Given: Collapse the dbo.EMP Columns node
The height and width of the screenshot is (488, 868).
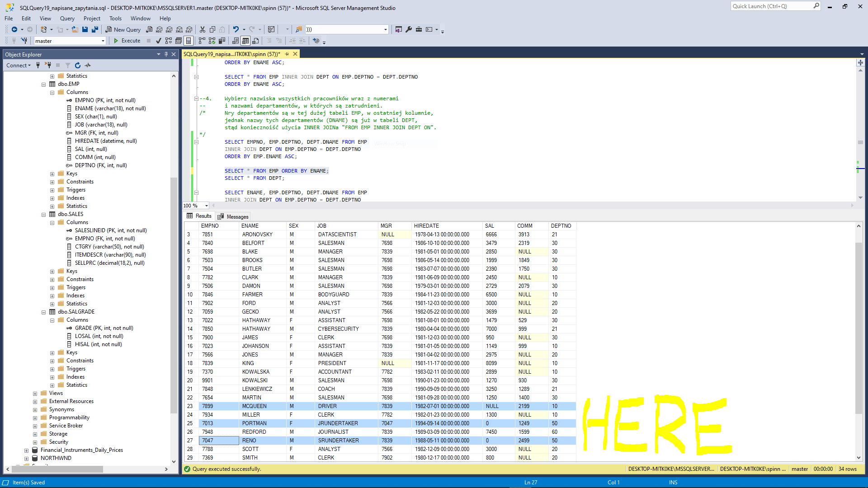Looking at the screenshot, I should click(52, 92).
